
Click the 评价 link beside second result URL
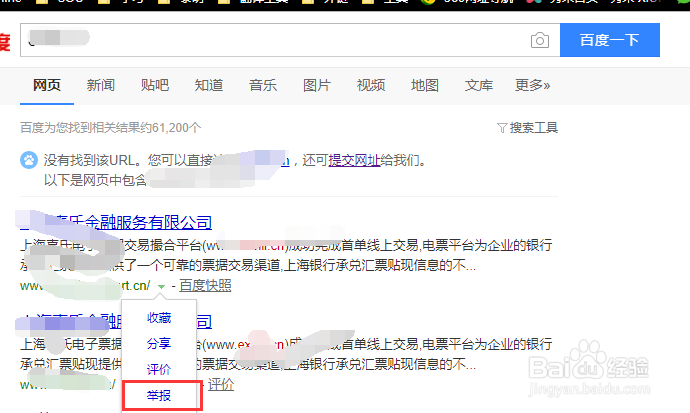[221, 385]
